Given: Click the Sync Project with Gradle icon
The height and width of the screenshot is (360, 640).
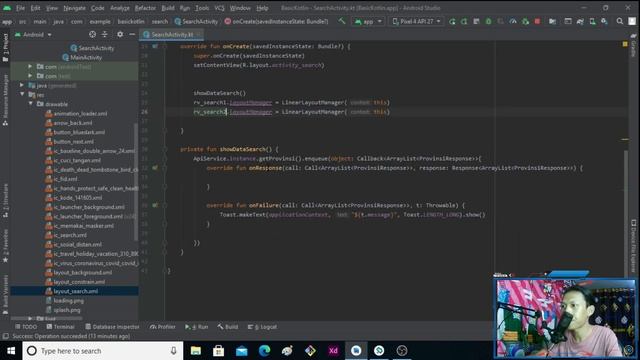Looking at the screenshot, I should [580, 21].
